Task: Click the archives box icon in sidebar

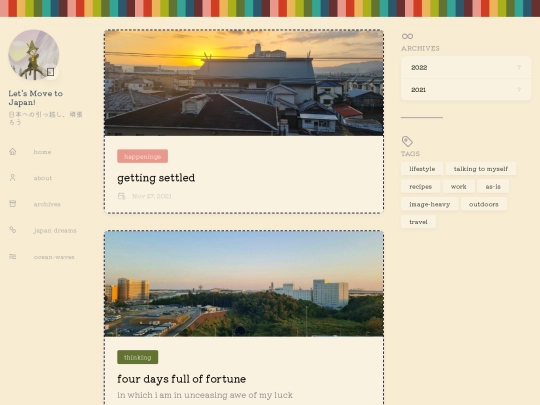Action: click(13, 204)
